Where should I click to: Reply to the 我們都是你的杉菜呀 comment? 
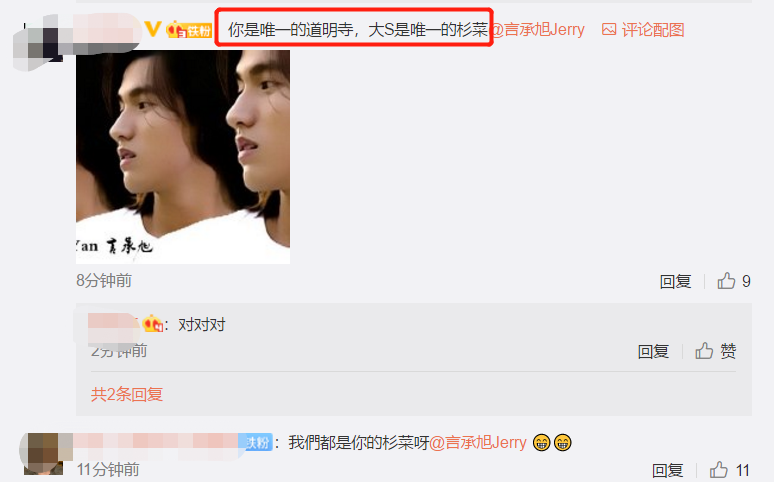[667, 470]
